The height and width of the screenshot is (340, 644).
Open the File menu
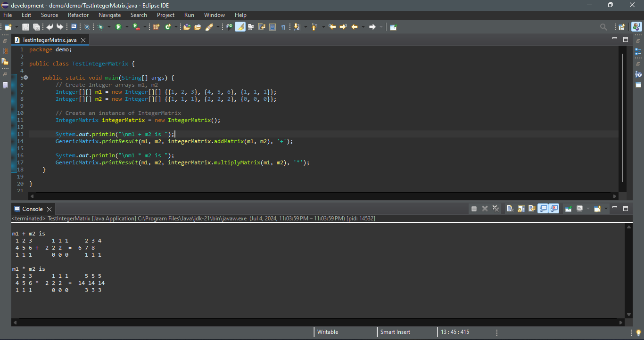pyautogui.click(x=8, y=15)
